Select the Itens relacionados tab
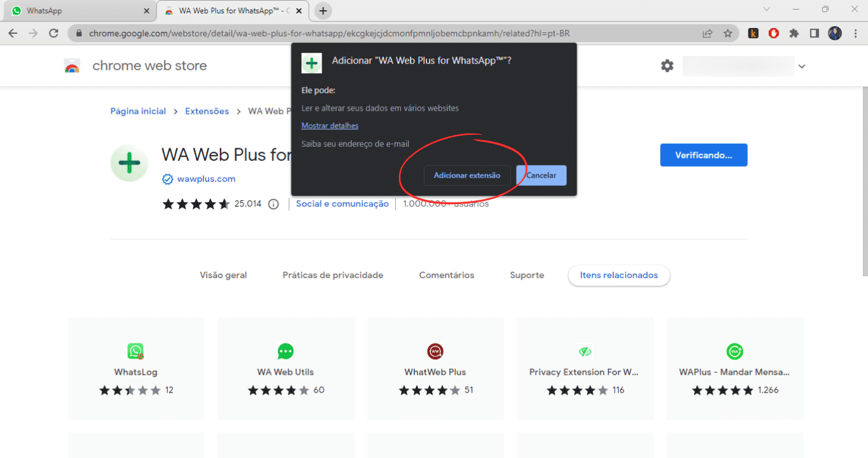Screen dimensions: 868x458 click(x=619, y=275)
